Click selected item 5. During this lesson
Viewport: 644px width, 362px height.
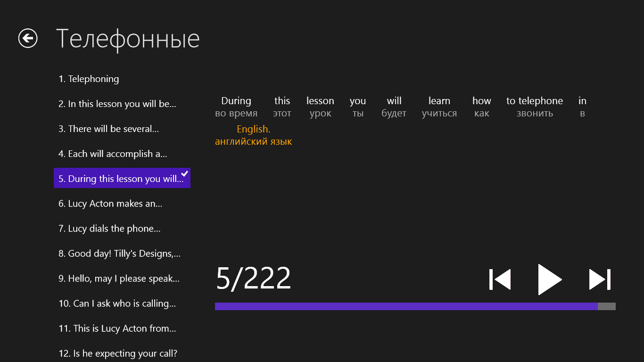122,178
